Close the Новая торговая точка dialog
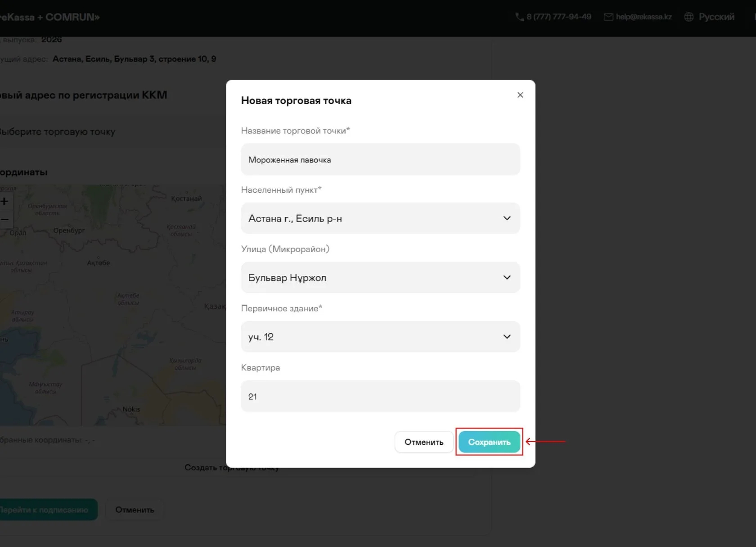 coord(520,95)
